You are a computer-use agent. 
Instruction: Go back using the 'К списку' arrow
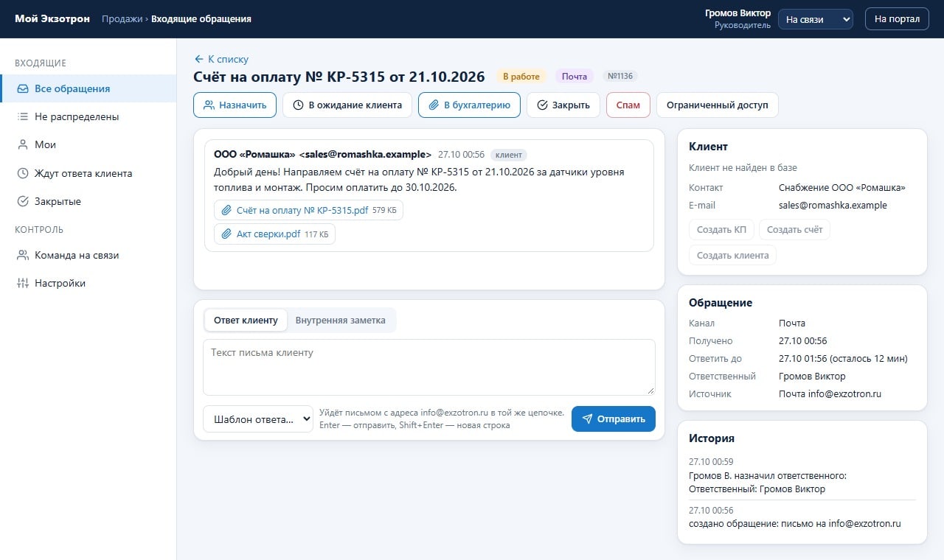tap(198, 59)
